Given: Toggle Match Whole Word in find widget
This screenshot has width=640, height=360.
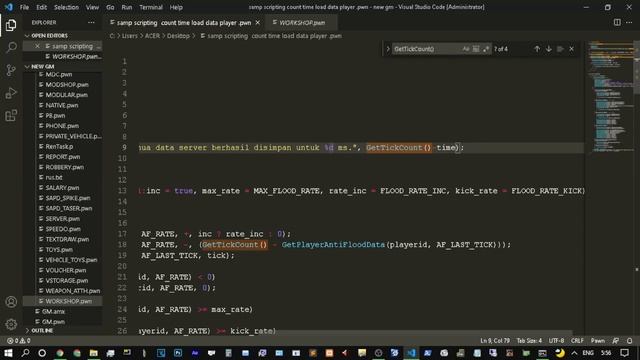Looking at the screenshot, I should pos(476,49).
